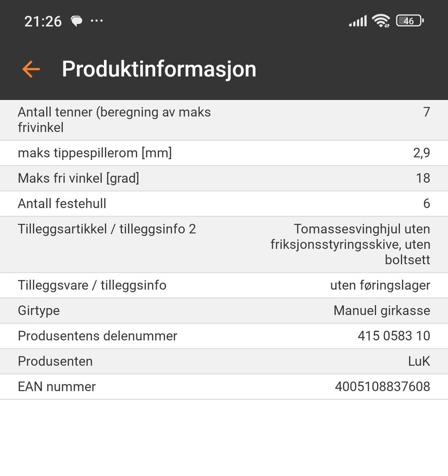This screenshot has height=476, width=448.
Task: Tap the chat bubble notification icon
Action: coord(77,21)
